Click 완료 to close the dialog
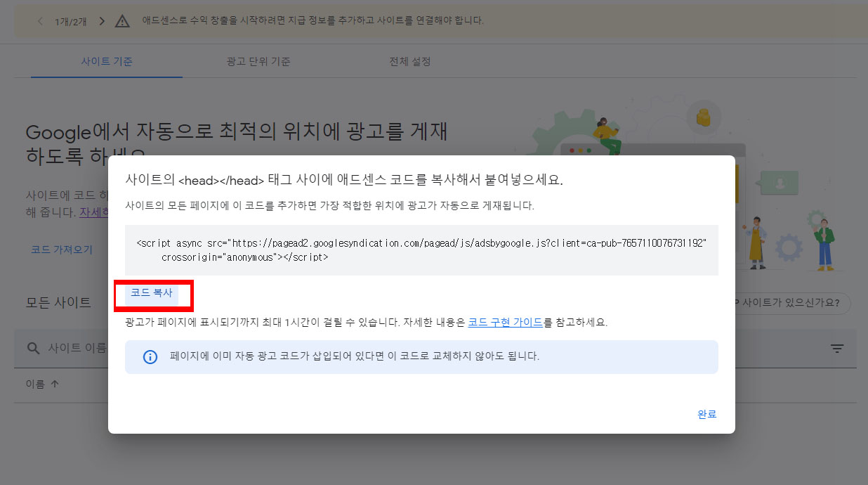The width and height of the screenshot is (868, 485). [707, 414]
